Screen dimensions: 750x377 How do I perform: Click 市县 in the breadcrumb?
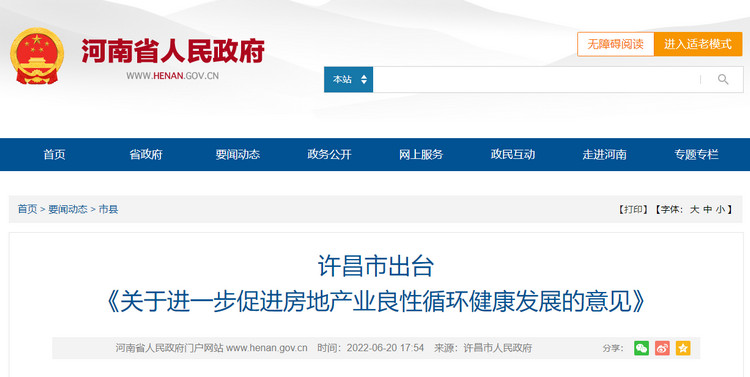pos(108,209)
